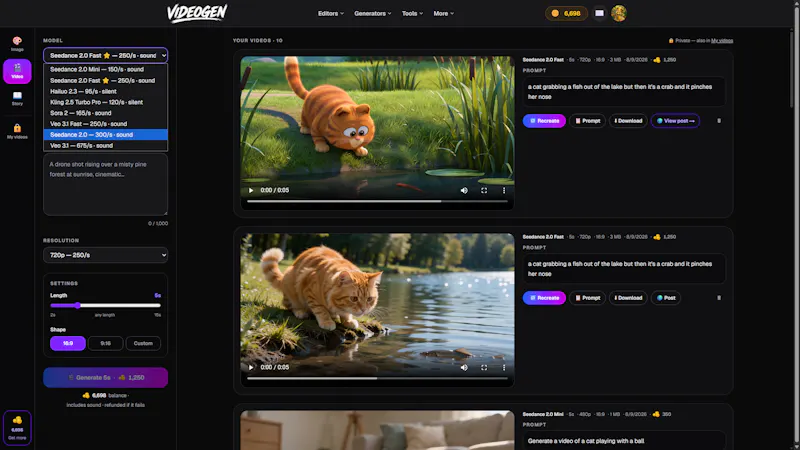Click View post on first video

[675, 121]
